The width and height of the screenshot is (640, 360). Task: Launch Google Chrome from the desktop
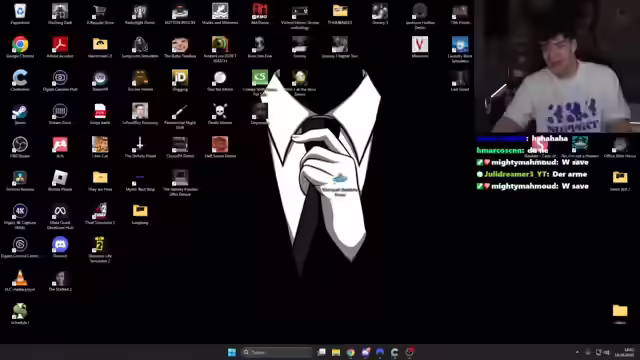point(20,44)
